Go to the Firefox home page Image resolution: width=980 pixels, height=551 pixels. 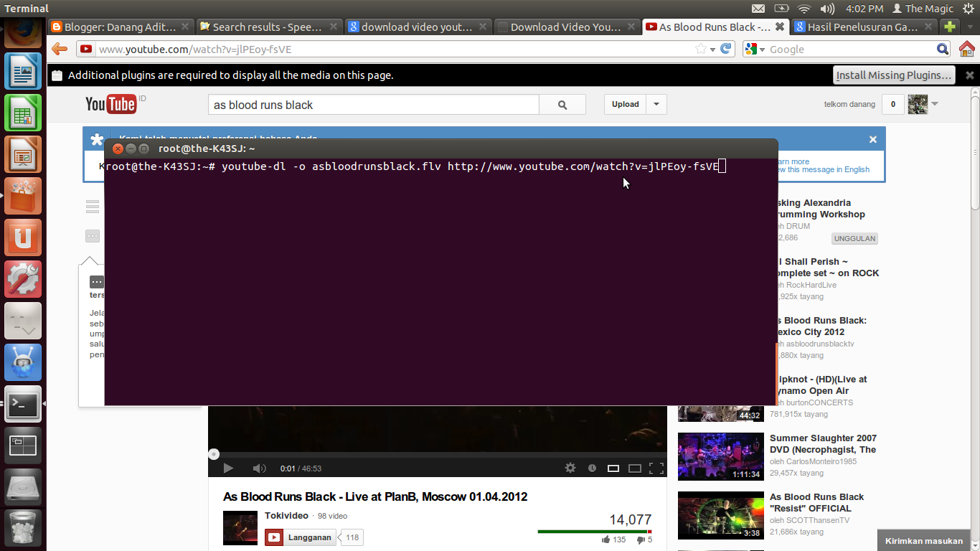click(966, 49)
